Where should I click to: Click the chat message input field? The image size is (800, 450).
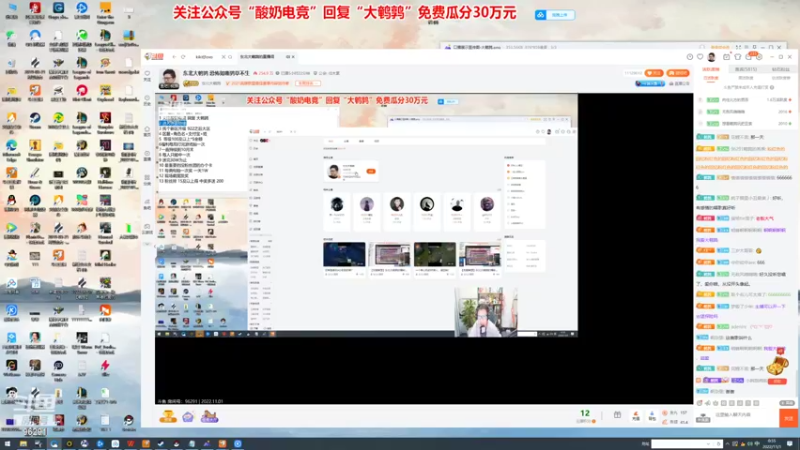pos(745,415)
